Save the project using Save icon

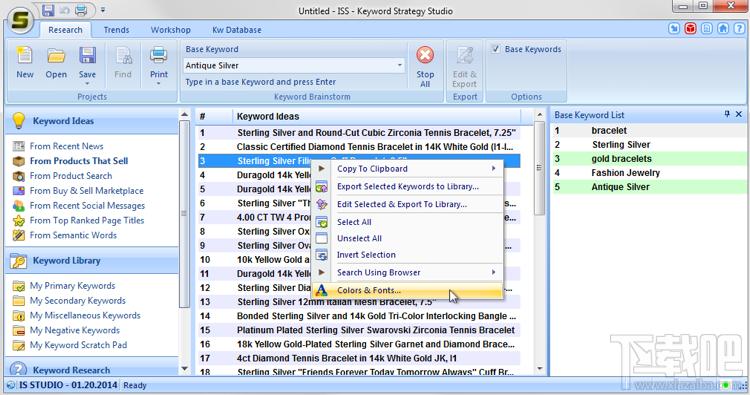88,56
